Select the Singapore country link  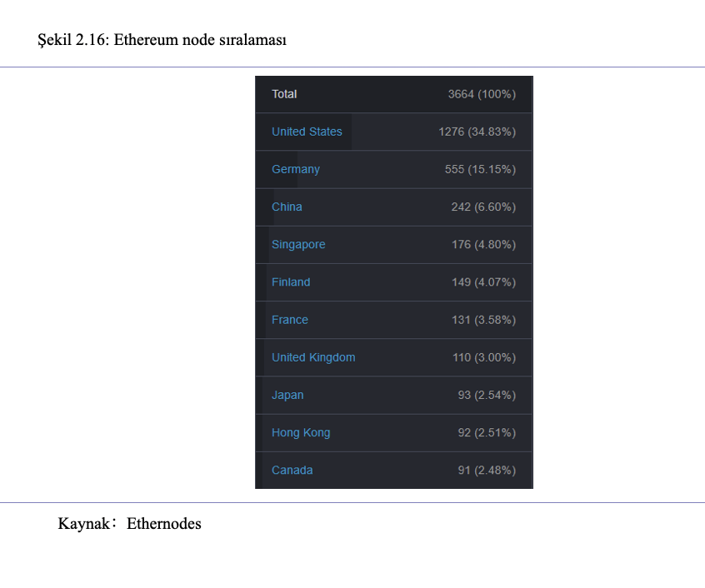pyautogui.click(x=298, y=245)
